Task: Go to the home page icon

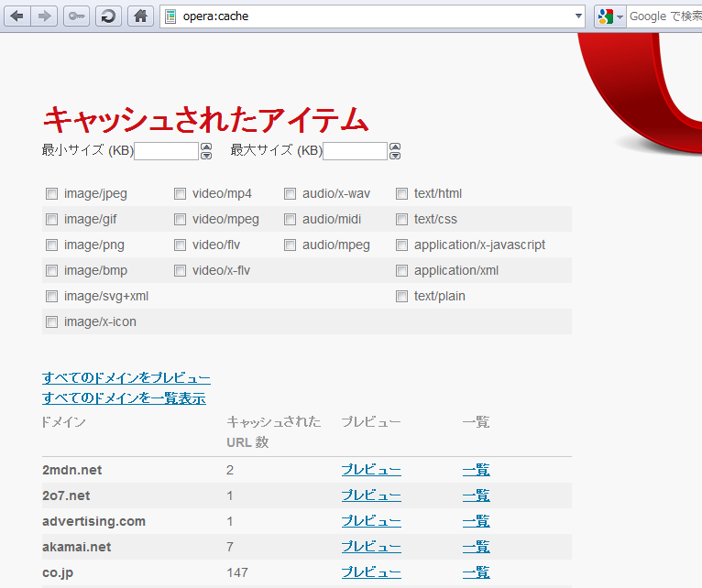Action: click(x=140, y=16)
